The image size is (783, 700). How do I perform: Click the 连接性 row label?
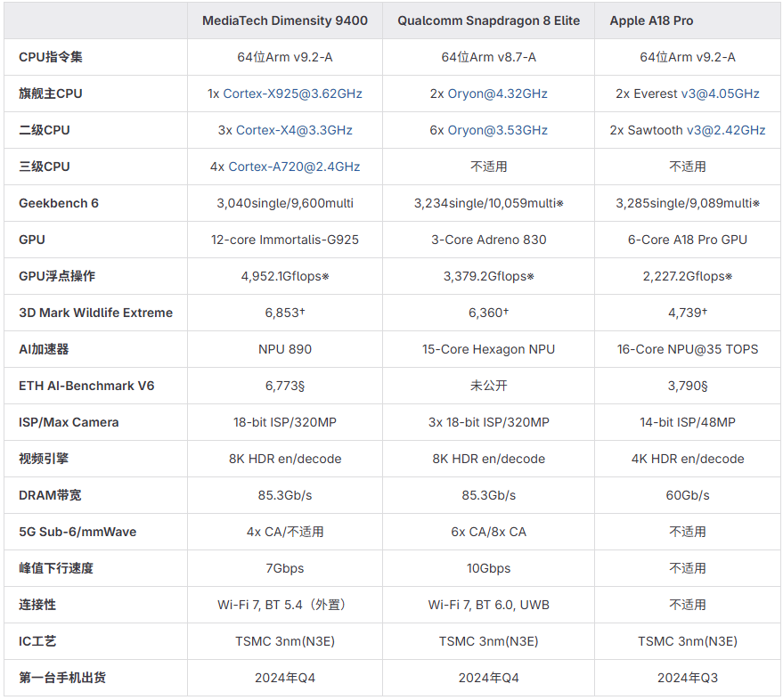pos(37,605)
